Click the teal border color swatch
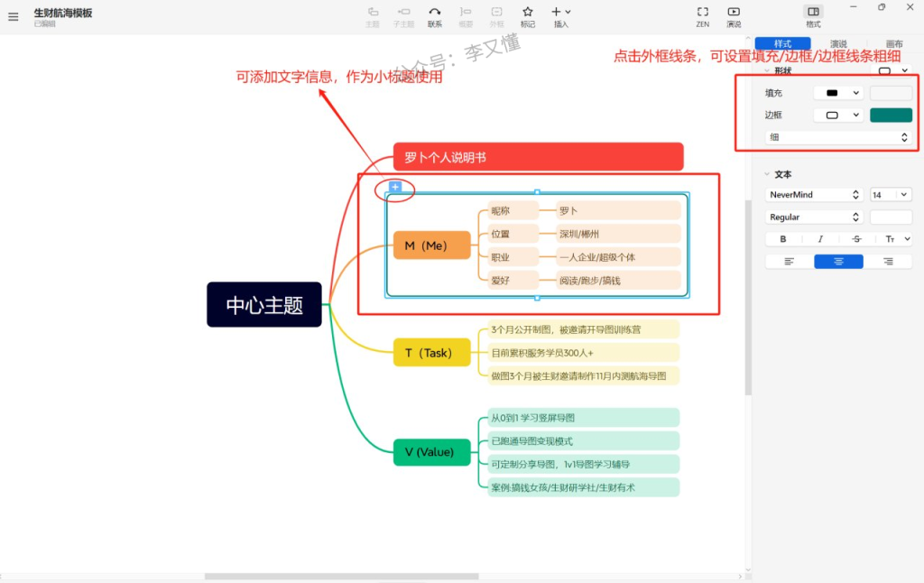Viewport: 924px width, 583px height. click(x=891, y=115)
